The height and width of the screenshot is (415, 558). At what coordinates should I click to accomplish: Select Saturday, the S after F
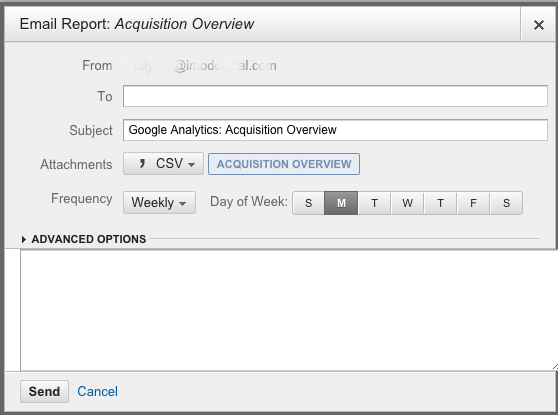click(506, 203)
